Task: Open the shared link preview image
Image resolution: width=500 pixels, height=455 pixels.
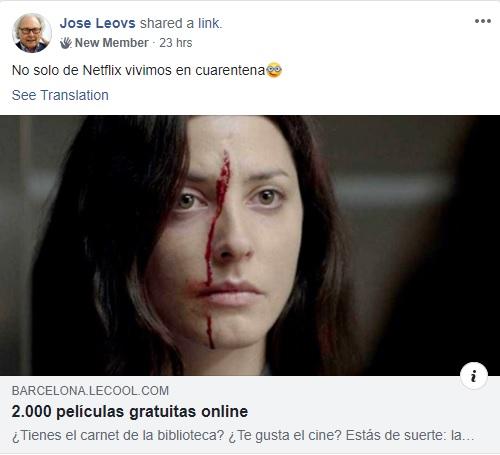Action: [x=250, y=245]
